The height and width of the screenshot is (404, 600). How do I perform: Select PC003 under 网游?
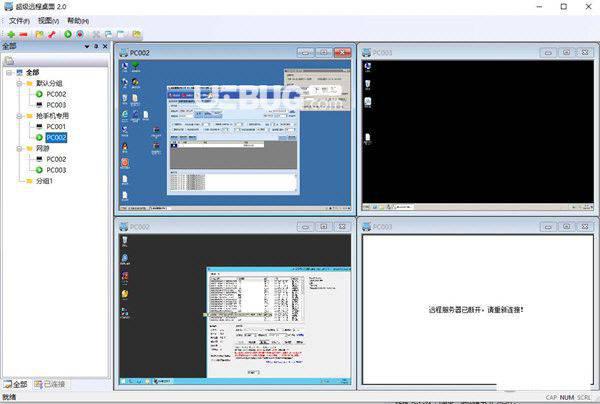[x=56, y=170]
